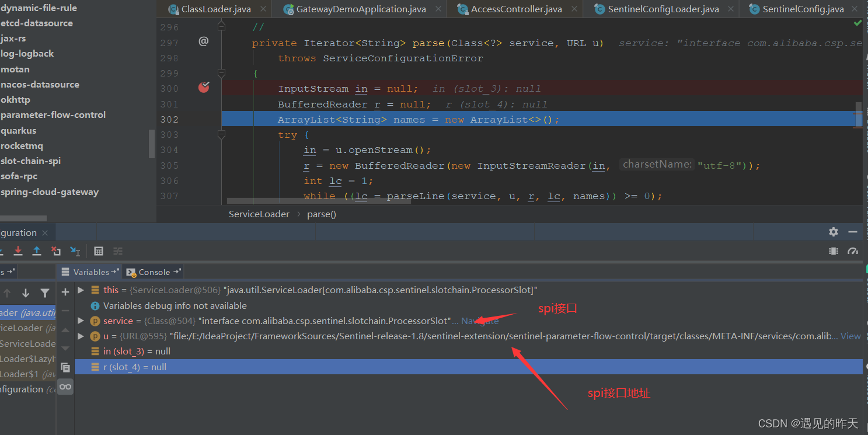Expand the 'u' URL variable node
868x435 pixels.
click(x=81, y=336)
